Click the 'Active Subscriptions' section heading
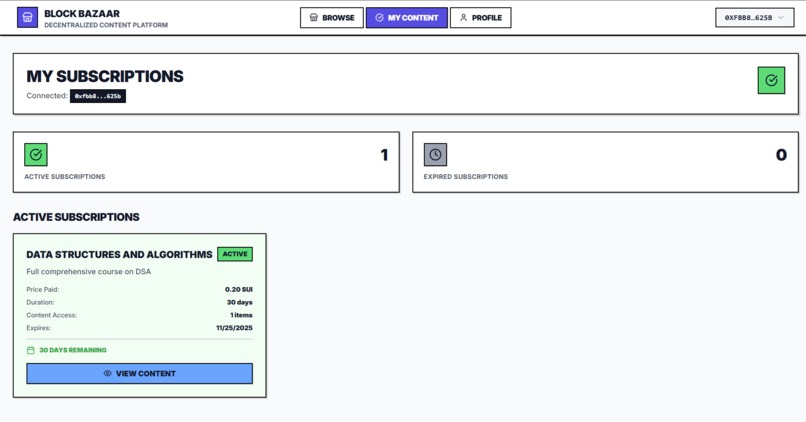The width and height of the screenshot is (806, 422). coord(76,217)
